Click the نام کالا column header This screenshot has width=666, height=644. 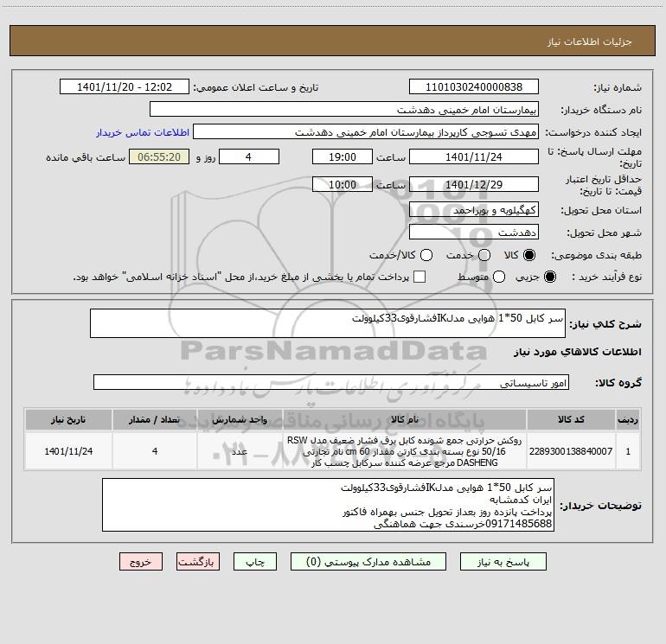[405, 419]
